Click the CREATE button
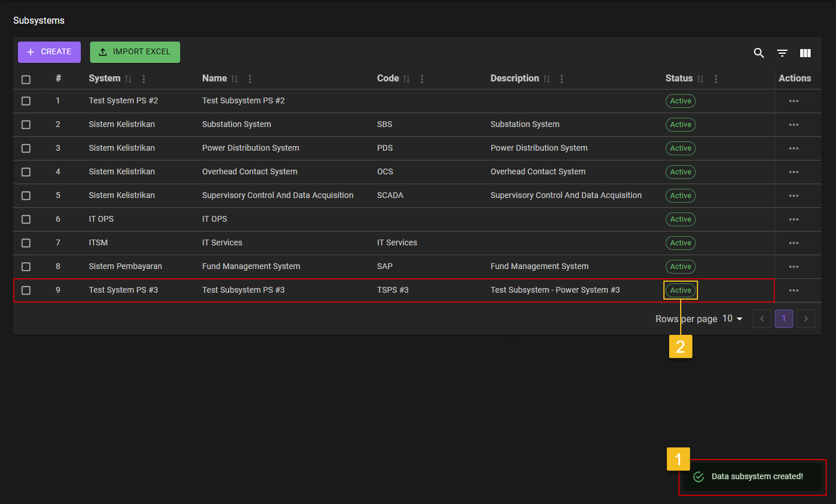Image resolution: width=836 pixels, height=504 pixels. tap(49, 52)
